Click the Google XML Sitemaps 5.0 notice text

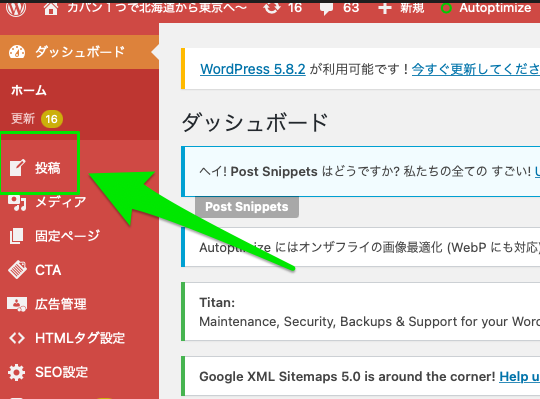[347, 376]
